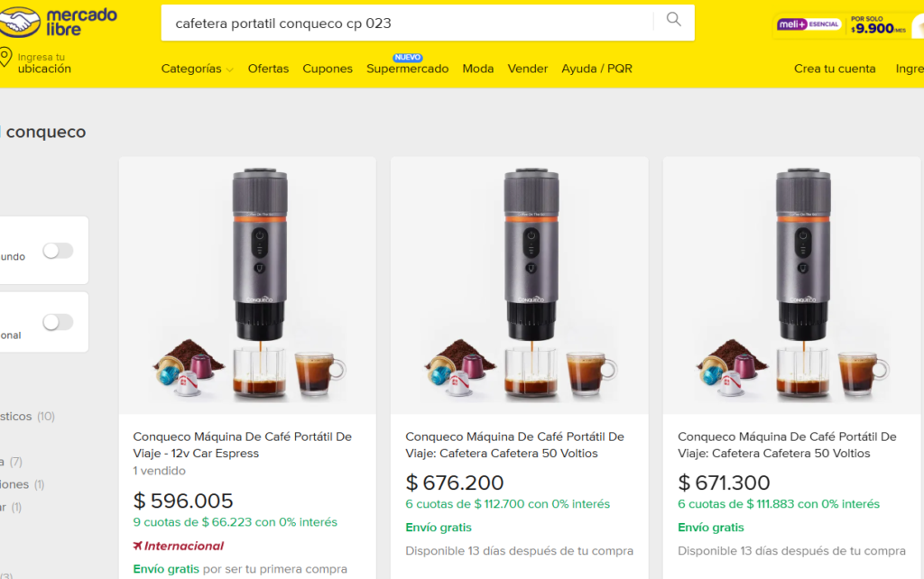Open the $ 676.200 product title link

[514, 445]
